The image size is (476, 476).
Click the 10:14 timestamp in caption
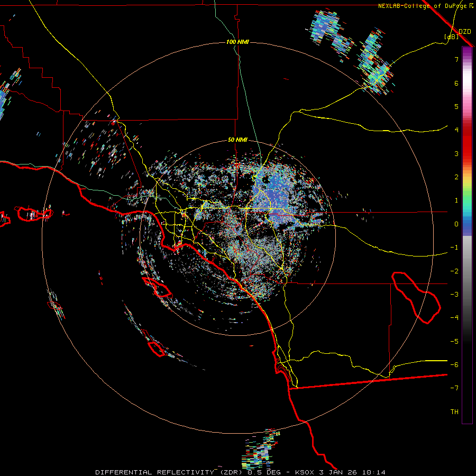374,472
